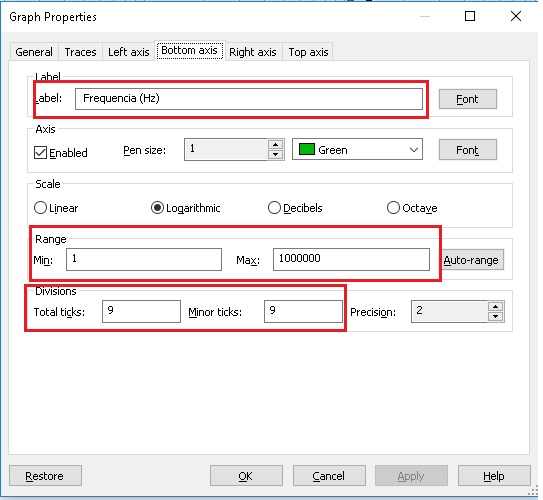
Task: Click the Restore button
Action: coord(45,476)
